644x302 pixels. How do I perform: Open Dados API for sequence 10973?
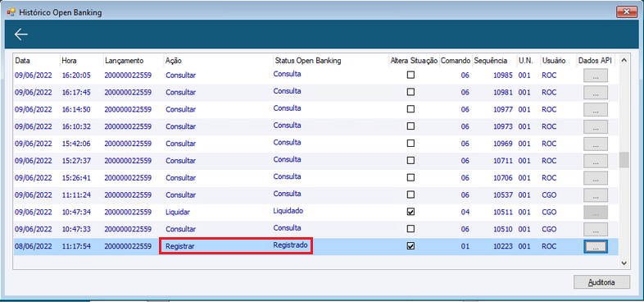[x=596, y=127]
